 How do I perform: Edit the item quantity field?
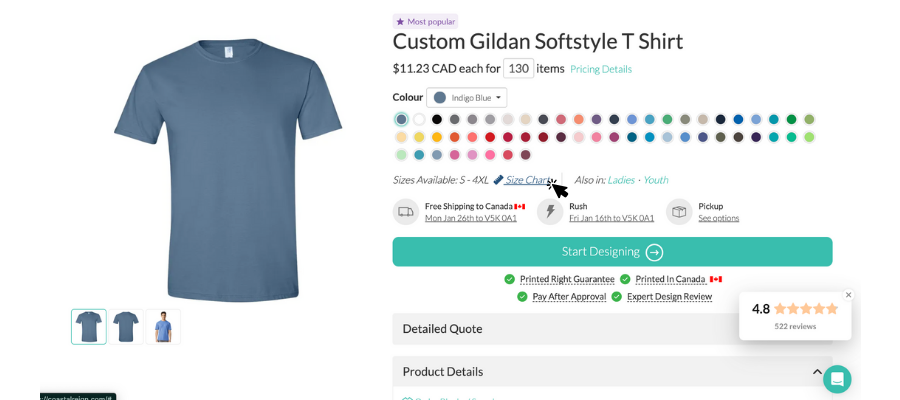click(x=518, y=69)
